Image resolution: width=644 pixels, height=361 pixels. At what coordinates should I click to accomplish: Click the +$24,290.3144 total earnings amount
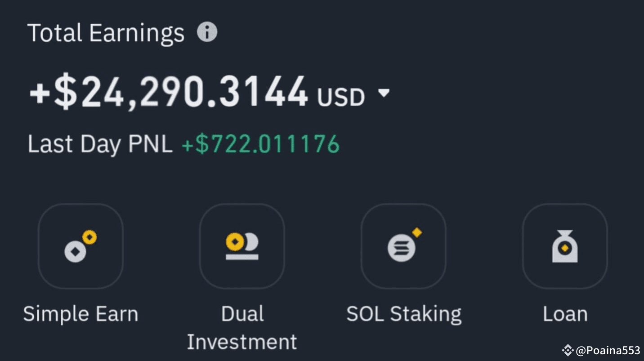[169, 93]
